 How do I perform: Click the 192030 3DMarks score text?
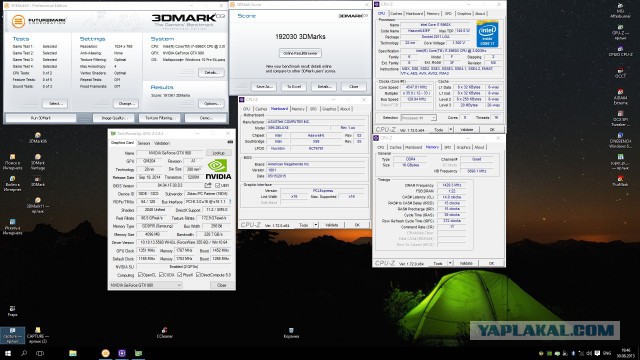tap(300, 36)
